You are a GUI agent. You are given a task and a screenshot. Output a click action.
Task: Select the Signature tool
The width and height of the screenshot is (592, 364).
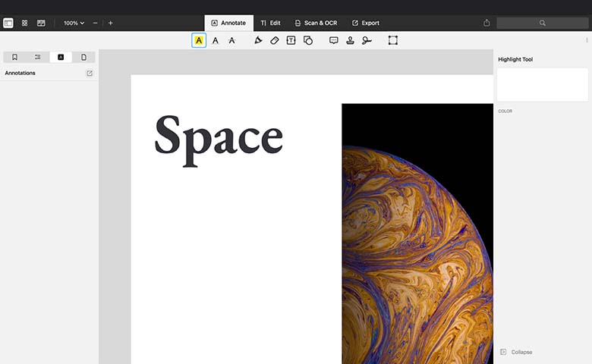pos(367,40)
